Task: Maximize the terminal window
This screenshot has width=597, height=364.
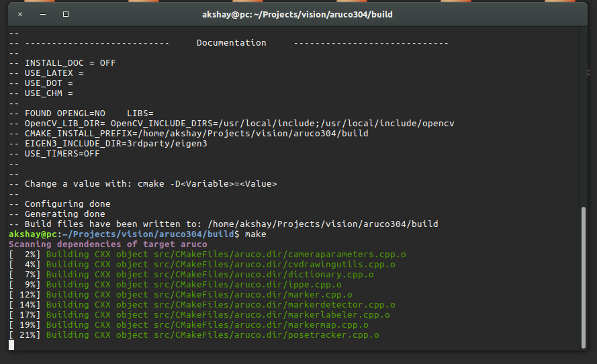Action: pos(66,14)
